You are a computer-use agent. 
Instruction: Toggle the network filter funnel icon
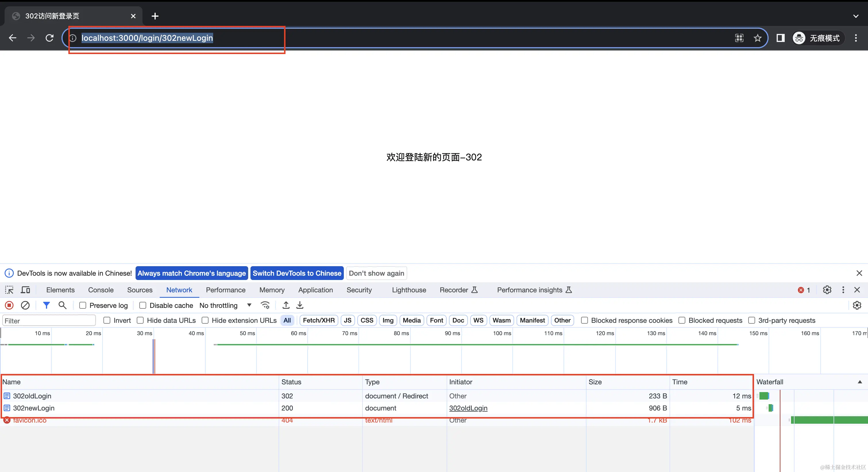47,305
